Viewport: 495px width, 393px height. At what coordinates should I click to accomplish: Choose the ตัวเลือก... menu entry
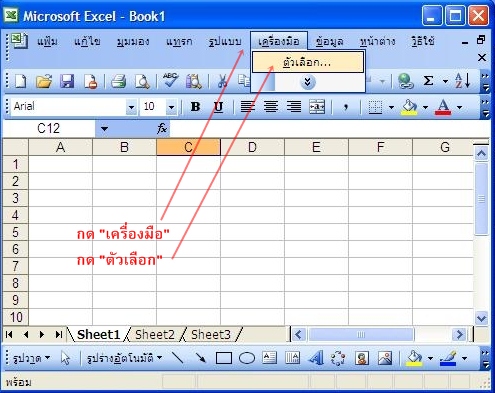click(x=307, y=62)
